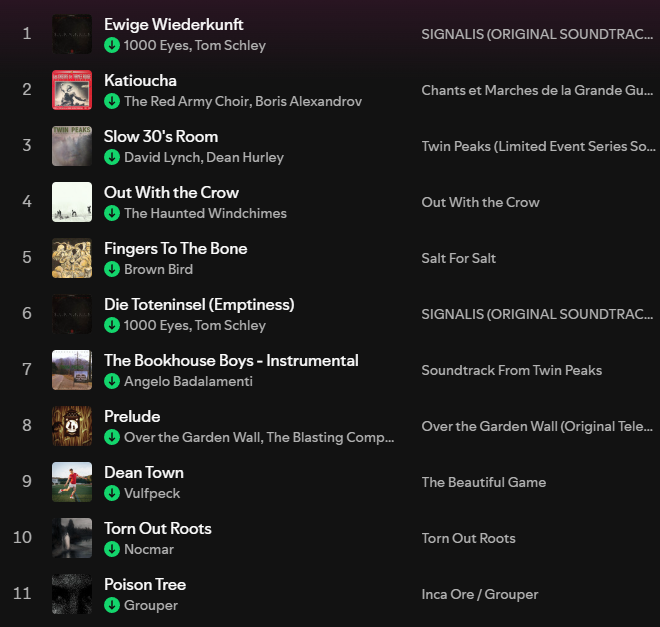660x627 pixels.
Task: Click track number 9
Action: (27, 481)
